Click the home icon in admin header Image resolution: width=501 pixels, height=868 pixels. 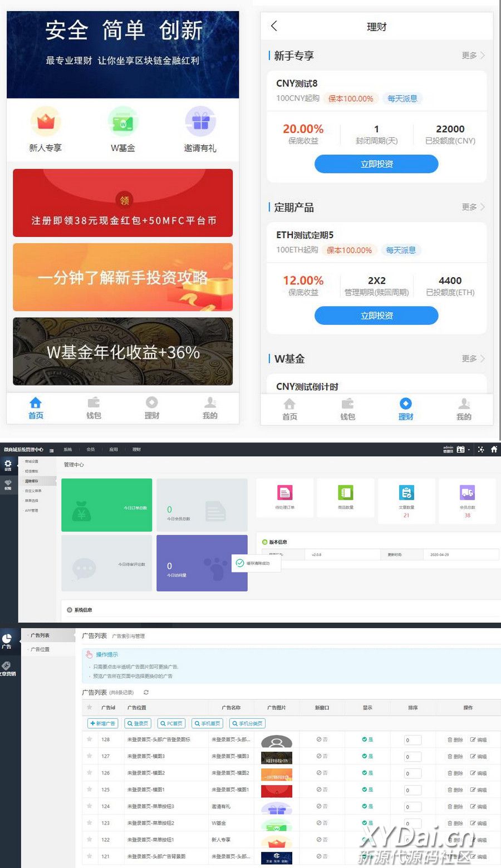click(494, 449)
